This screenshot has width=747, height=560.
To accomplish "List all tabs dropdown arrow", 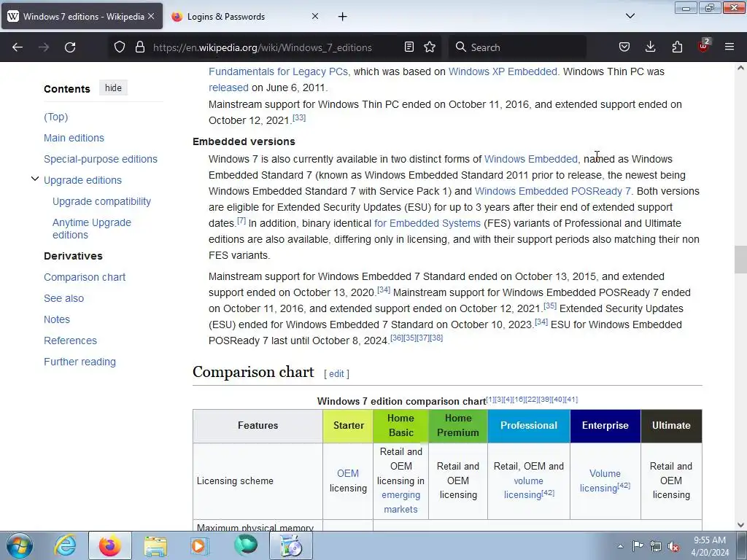I will coord(630,16).
